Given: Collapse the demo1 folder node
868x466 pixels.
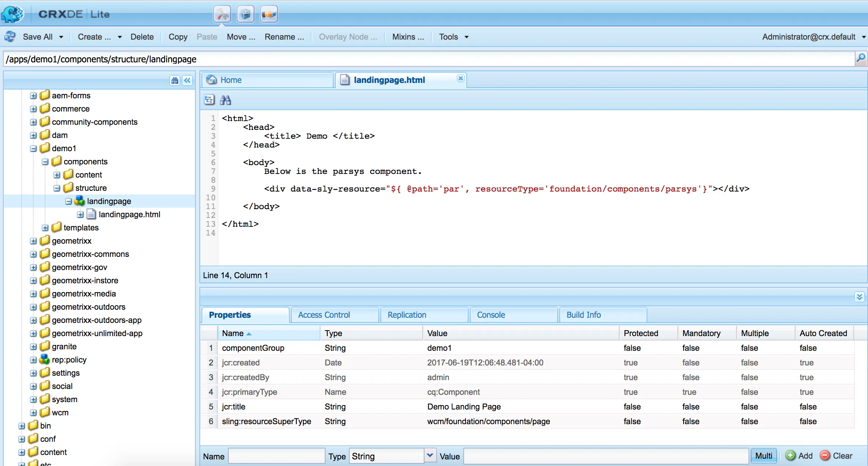Looking at the screenshot, I should [x=33, y=149].
